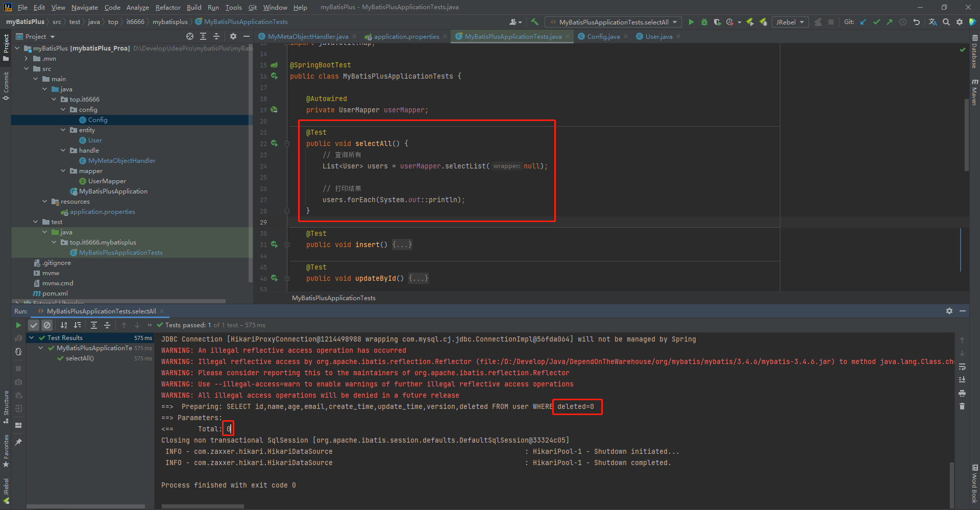Build project using the green hammer icon
The width and height of the screenshot is (980, 510).
[534, 22]
